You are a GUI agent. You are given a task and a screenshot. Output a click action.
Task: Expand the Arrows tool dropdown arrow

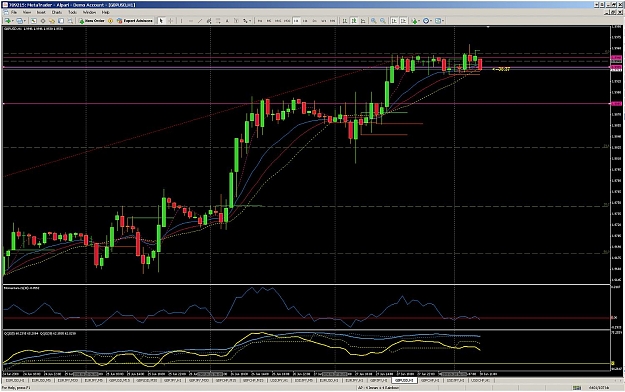250,21
